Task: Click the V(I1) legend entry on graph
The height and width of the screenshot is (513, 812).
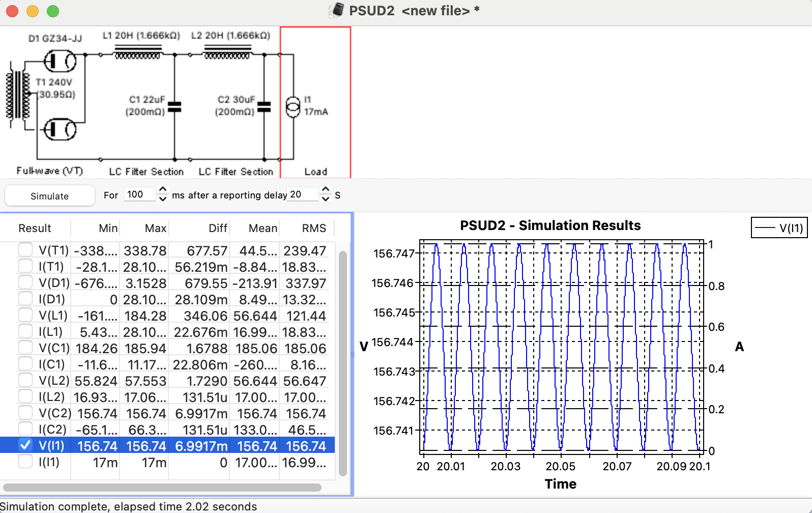Action: pyautogui.click(x=778, y=228)
